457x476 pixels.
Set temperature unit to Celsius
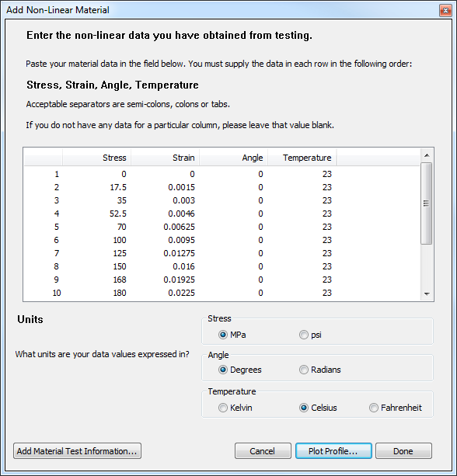tap(318, 408)
